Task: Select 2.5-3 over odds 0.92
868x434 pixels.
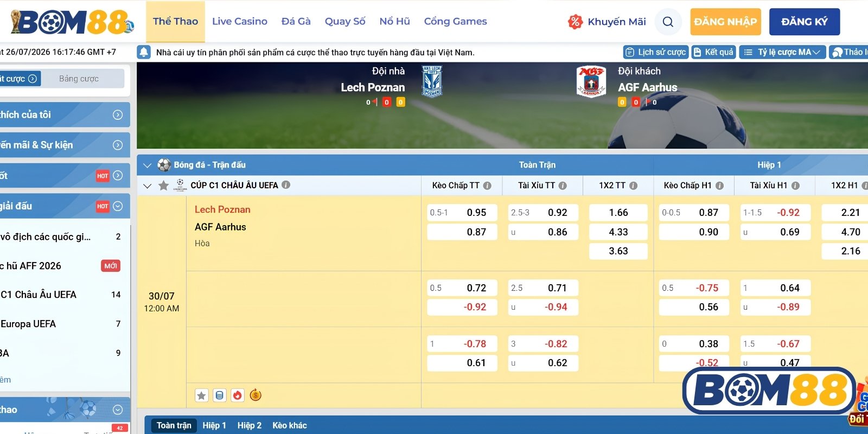Action: pyautogui.click(x=543, y=213)
